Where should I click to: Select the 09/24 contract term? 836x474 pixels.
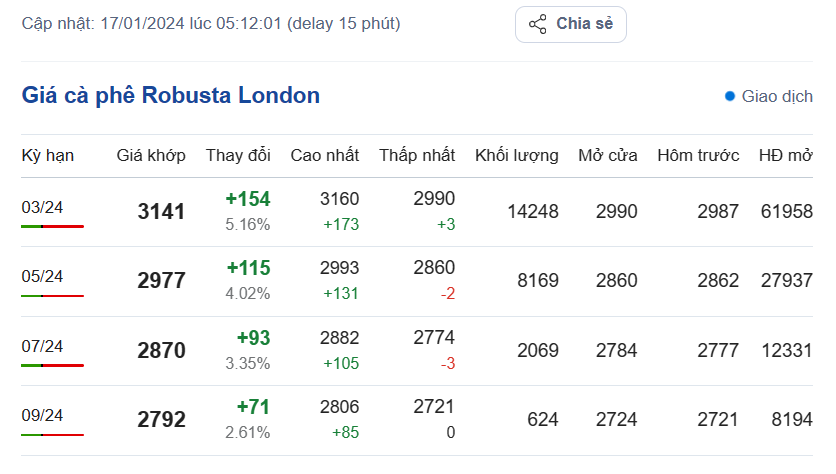tap(42, 415)
